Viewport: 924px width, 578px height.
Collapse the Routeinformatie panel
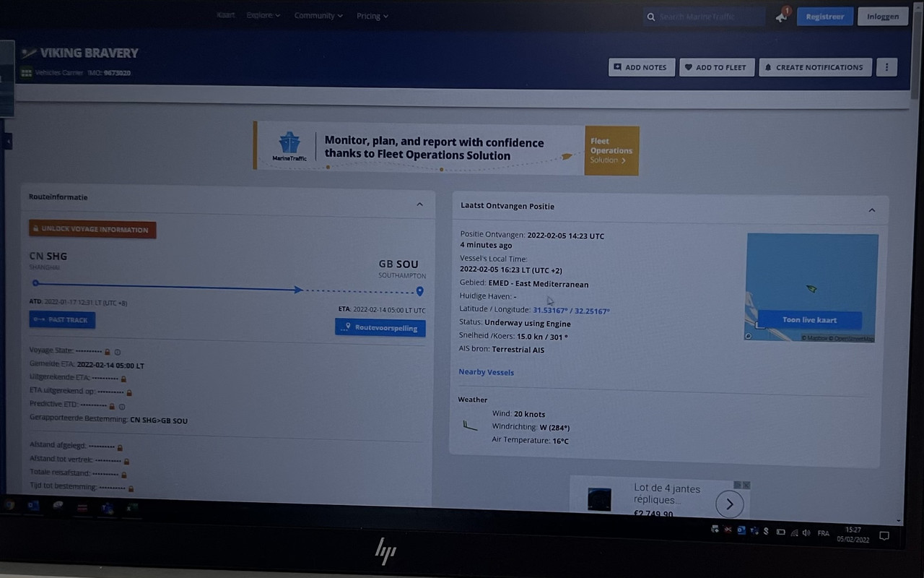click(x=419, y=204)
